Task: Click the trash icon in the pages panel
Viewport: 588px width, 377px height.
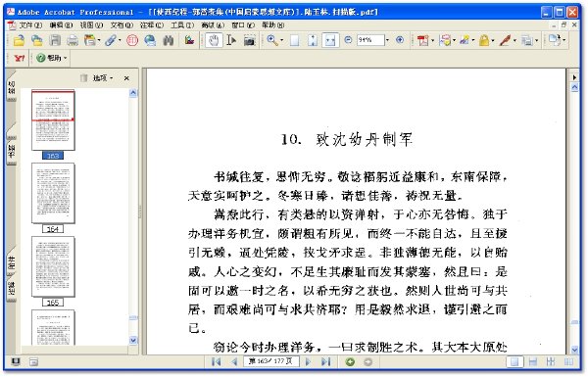Action: [x=83, y=78]
